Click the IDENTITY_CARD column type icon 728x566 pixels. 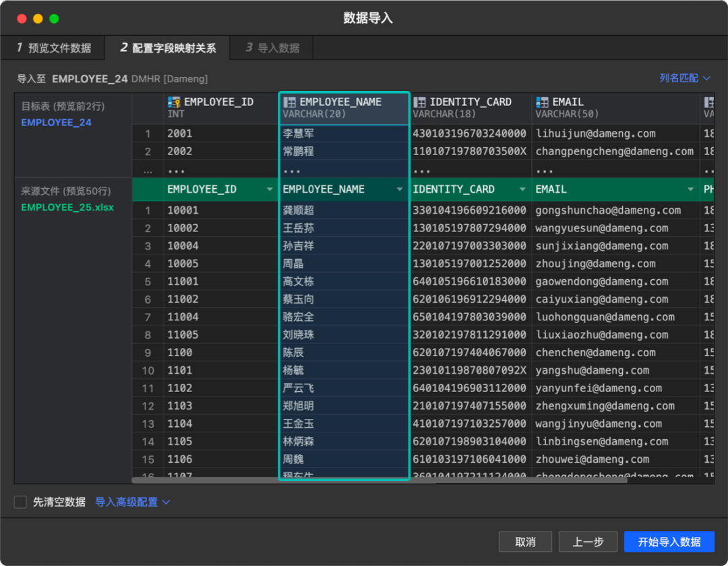[419, 103]
